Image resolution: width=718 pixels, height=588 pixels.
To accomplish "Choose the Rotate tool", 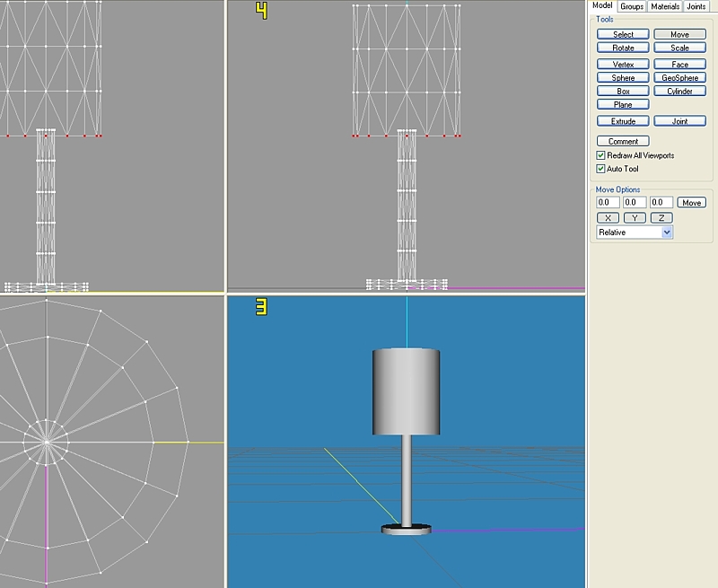I will pos(623,48).
